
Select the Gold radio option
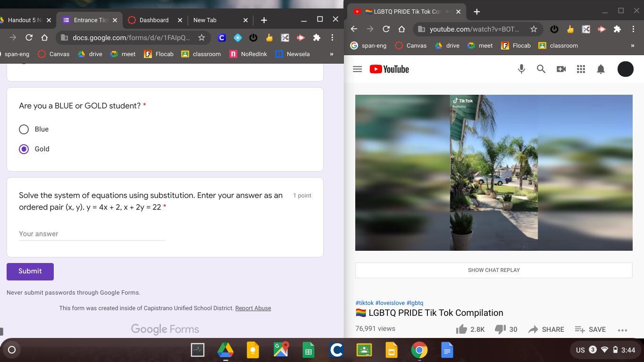(24, 149)
